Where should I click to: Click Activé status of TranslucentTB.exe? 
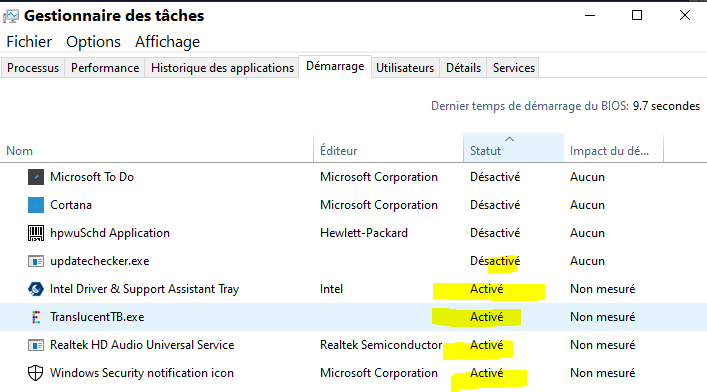487,317
